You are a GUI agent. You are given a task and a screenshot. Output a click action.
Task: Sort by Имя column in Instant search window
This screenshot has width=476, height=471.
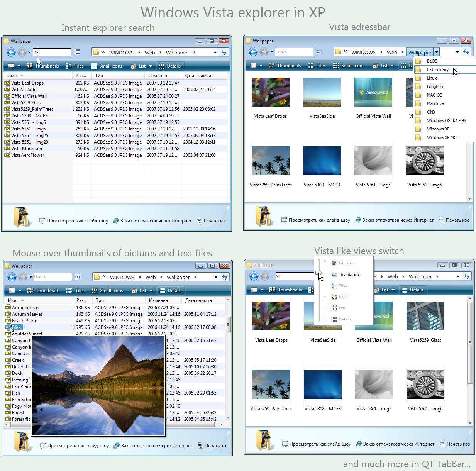[x=37, y=76]
